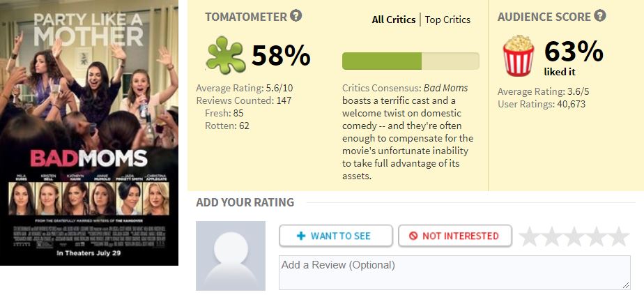Click the popcorn bucket icon

(x=519, y=56)
